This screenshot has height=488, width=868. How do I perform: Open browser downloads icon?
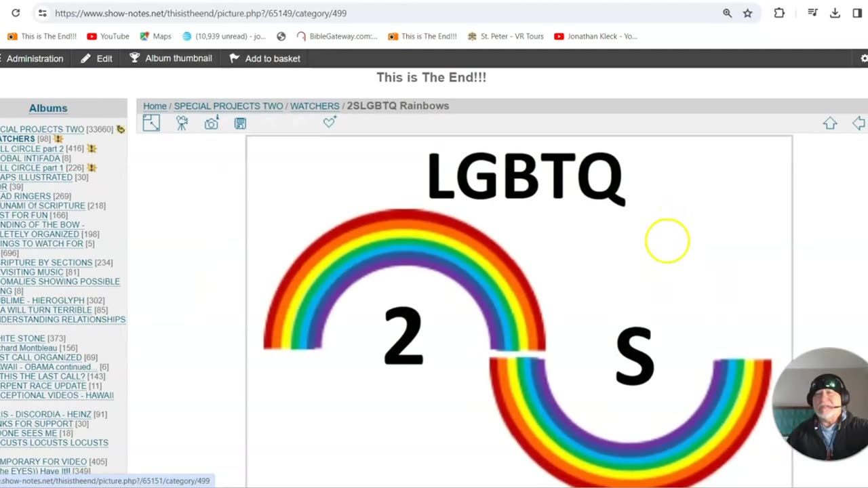tap(835, 13)
